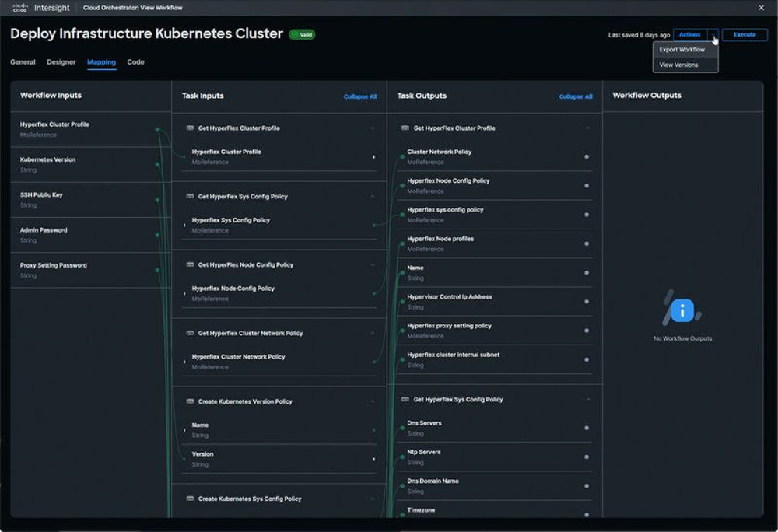Click the Execute button
Viewport: 778px width, 532px height.
(745, 35)
